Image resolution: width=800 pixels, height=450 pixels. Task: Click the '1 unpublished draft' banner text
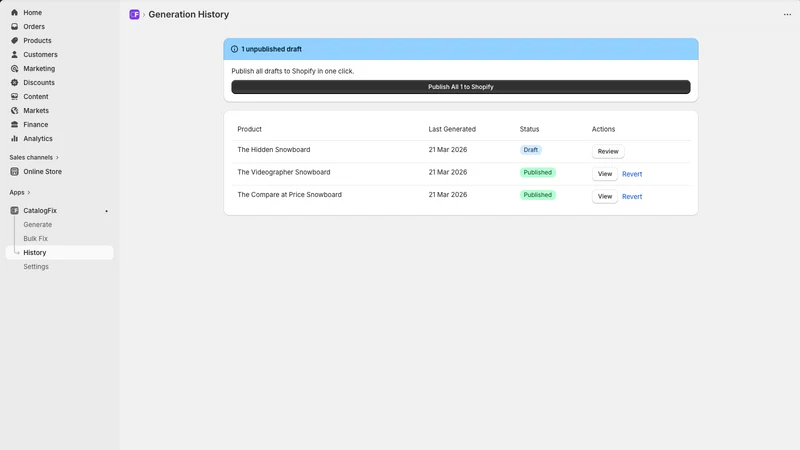click(x=271, y=49)
